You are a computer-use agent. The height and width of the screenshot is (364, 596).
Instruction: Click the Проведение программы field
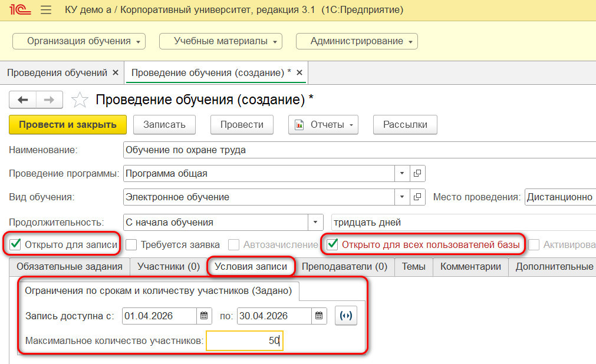(x=259, y=173)
